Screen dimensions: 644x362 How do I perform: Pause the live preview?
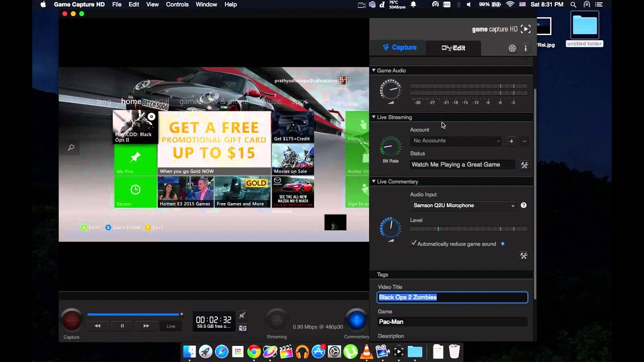[x=122, y=326]
